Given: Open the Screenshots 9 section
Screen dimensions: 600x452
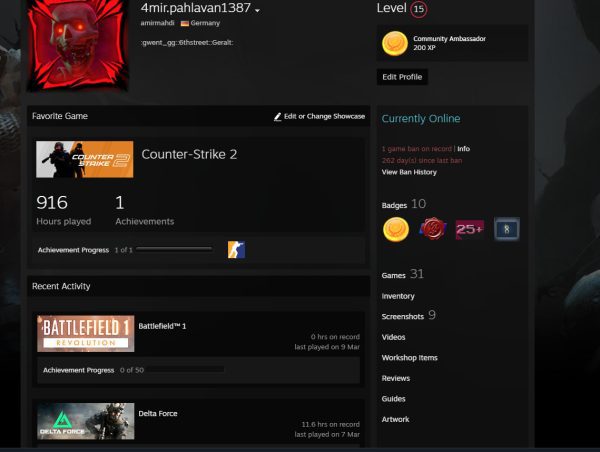Looking at the screenshot, I should (x=408, y=316).
